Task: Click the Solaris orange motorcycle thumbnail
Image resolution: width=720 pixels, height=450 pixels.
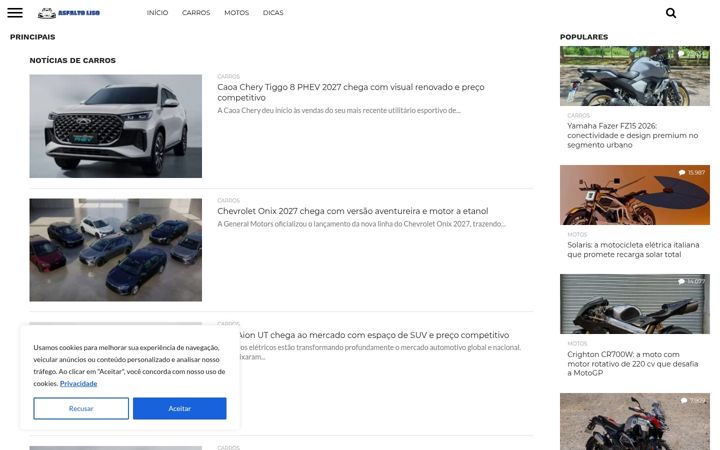Action: coord(635,195)
